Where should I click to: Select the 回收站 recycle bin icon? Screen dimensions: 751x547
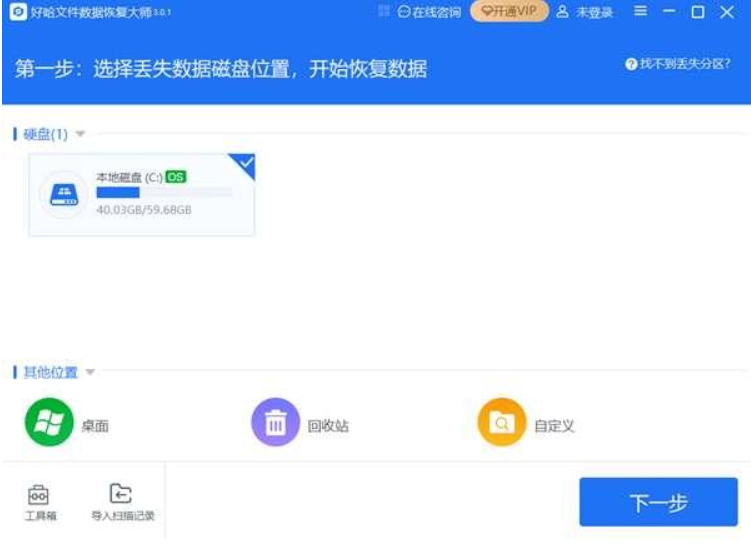275,422
